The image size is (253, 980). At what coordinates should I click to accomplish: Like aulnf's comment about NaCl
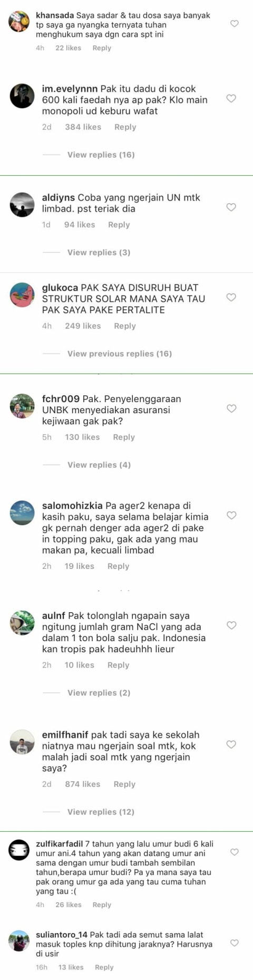[x=231, y=625]
